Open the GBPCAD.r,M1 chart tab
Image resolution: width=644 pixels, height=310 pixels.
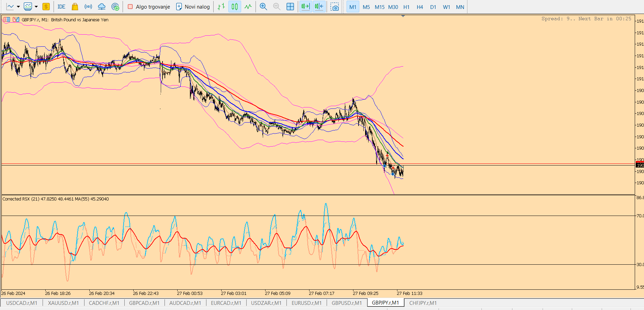click(144, 303)
